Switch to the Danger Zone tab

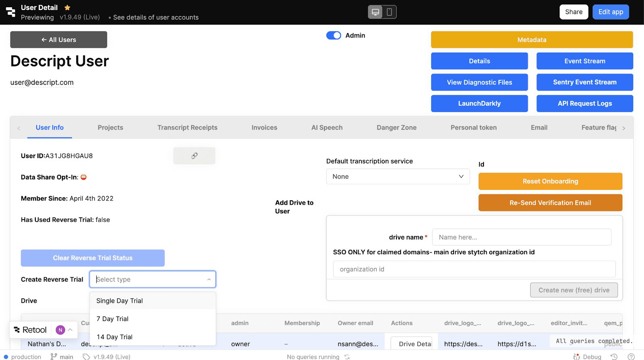tap(396, 128)
